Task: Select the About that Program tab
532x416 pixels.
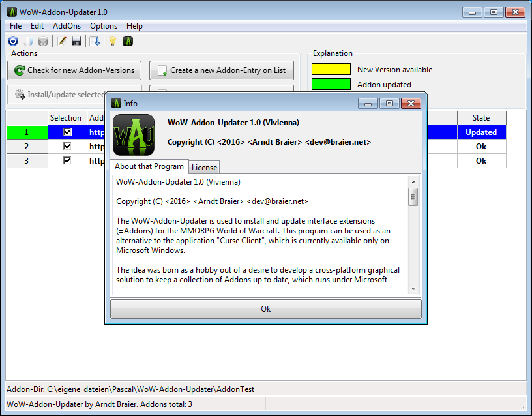Action: click(149, 166)
